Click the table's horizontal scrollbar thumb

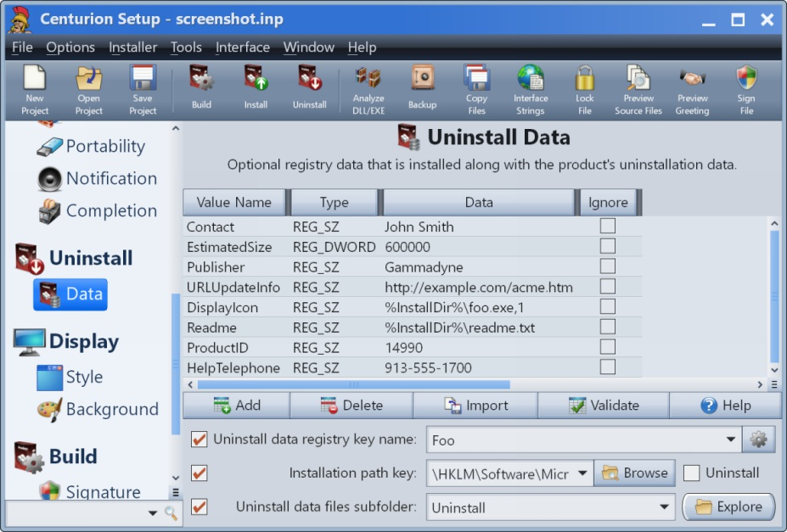(353, 384)
